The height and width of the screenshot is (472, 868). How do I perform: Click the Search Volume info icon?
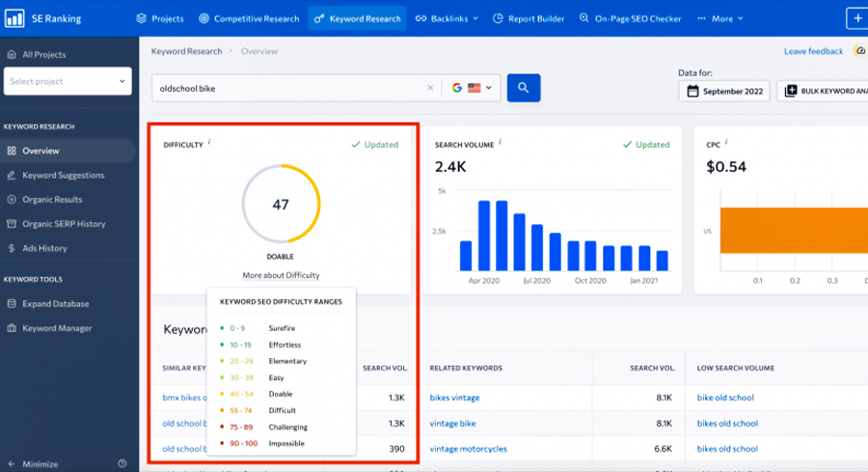[500, 143]
